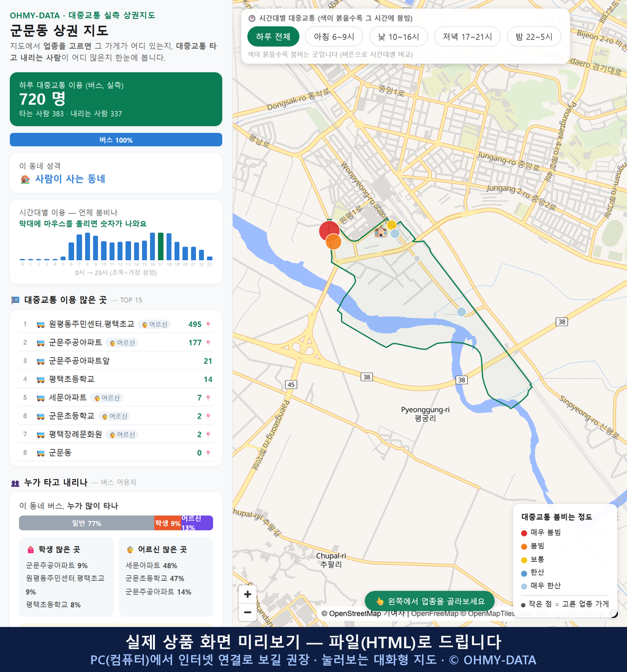
Task: Select the 평택초등학교 stop row
Action: (x=116, y=379)
